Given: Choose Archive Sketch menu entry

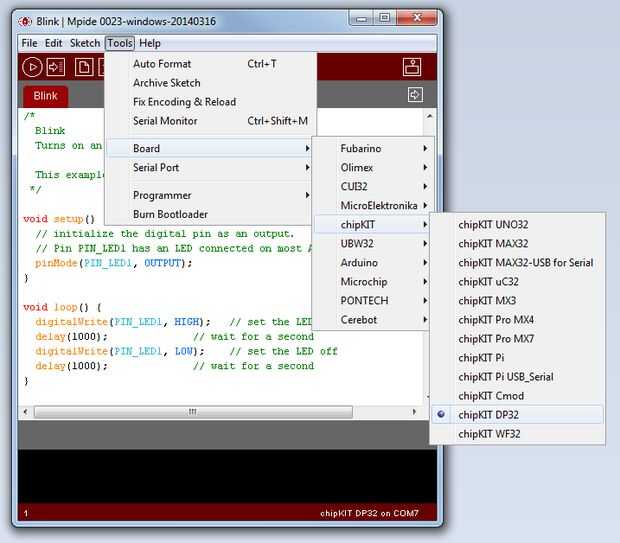Looking at the screenshot, I should pos(210,83).
